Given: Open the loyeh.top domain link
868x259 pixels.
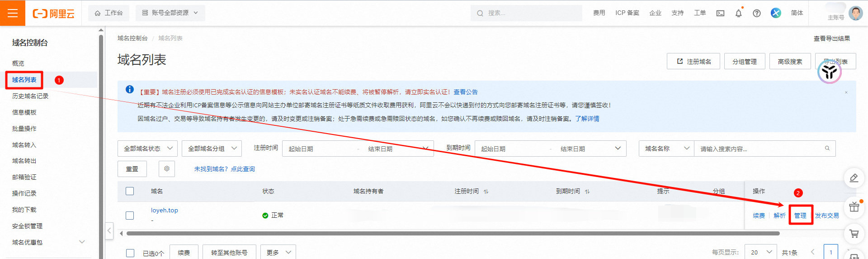Looking at the screenshot, I should (x=165, y=210).
